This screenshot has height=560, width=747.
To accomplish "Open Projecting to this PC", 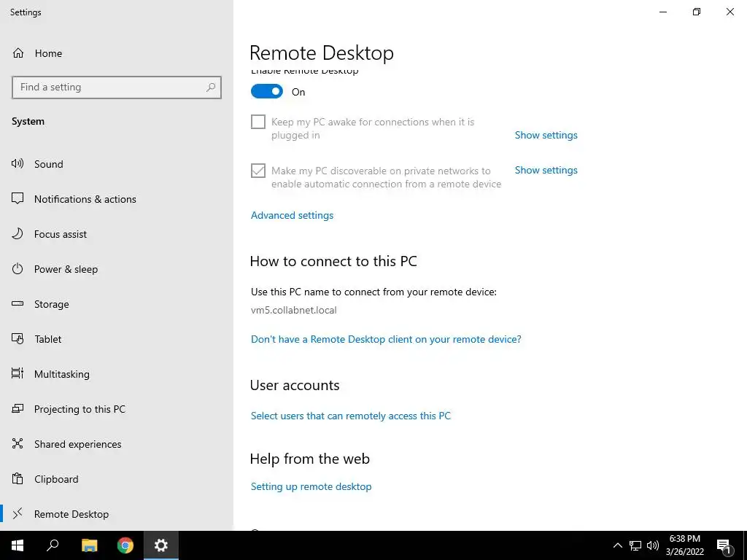I will [x=117, y=409].
